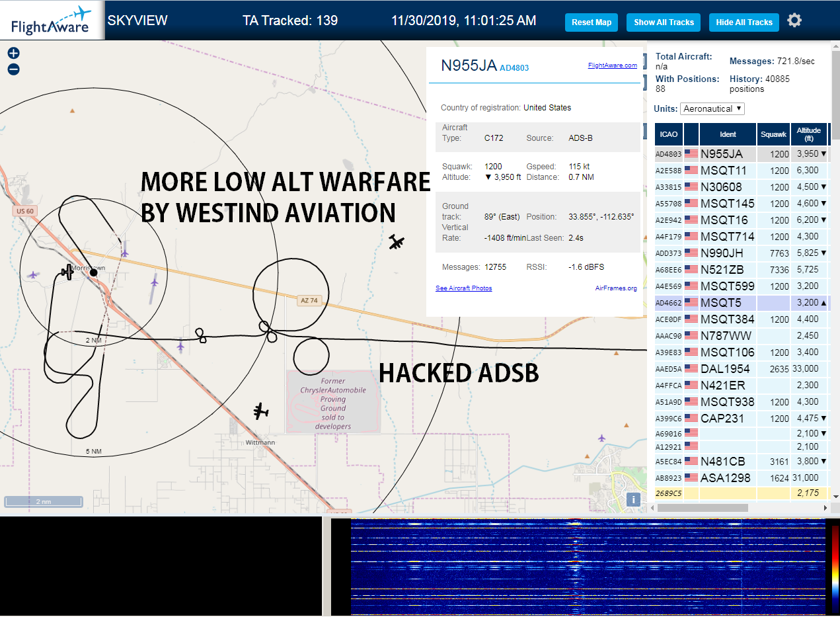The height and width of the screenshot is (617, 840).
Task: Select the ASA1298 aircraft row
Action: 741,477
